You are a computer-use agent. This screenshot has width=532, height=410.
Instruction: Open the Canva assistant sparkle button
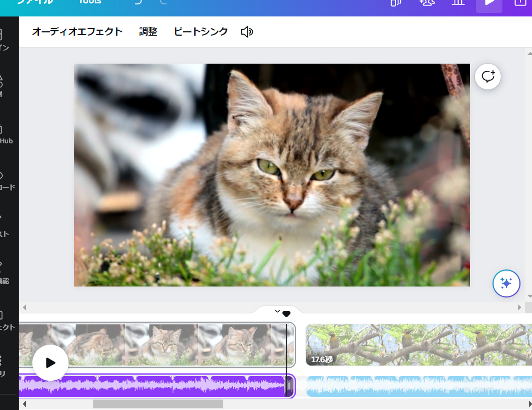click(506, 283)
